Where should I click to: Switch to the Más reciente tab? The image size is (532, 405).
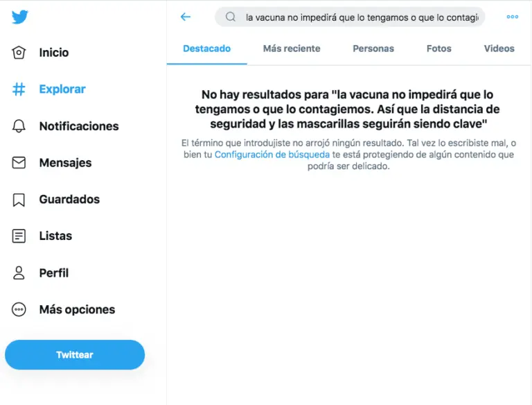click(292, 49)
